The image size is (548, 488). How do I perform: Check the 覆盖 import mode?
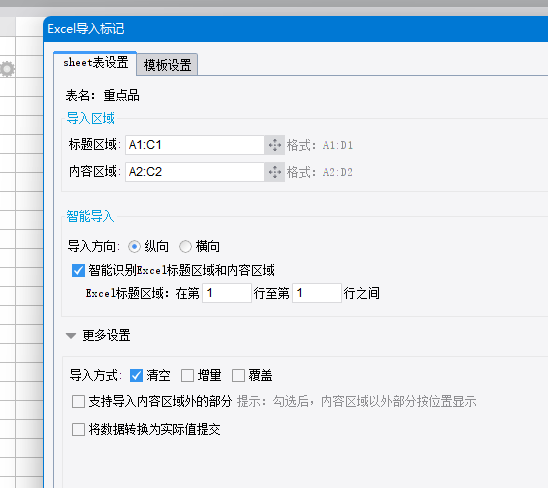[x=238, y=376]
